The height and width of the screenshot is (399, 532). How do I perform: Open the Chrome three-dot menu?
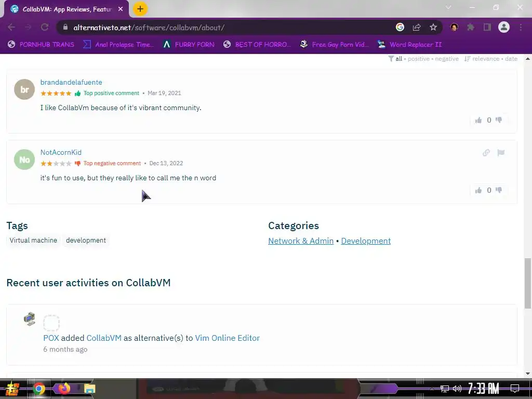[x=521, y=27]
